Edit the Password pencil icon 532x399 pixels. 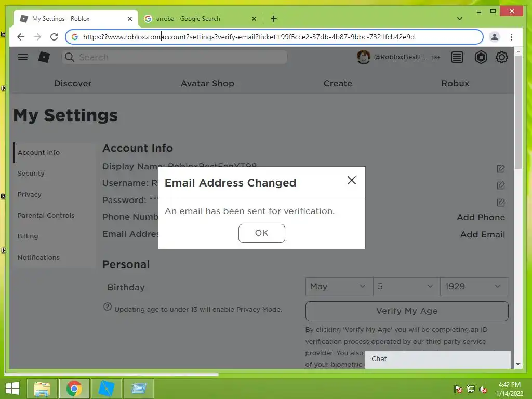tap(501, 203)
